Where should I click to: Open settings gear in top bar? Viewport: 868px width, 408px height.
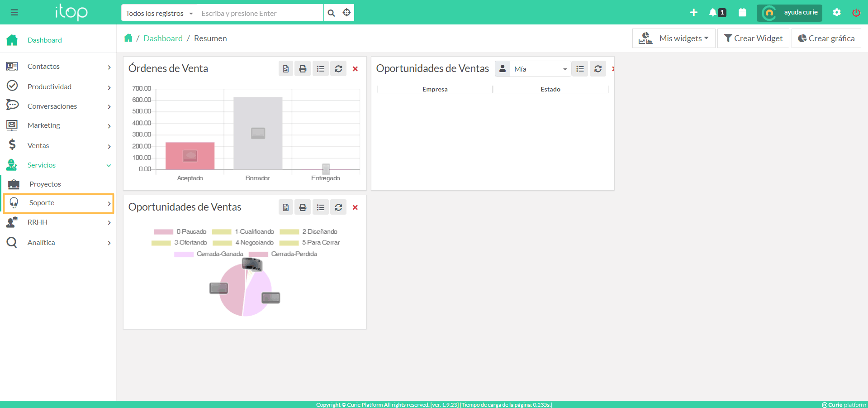[x=837, y=13]
